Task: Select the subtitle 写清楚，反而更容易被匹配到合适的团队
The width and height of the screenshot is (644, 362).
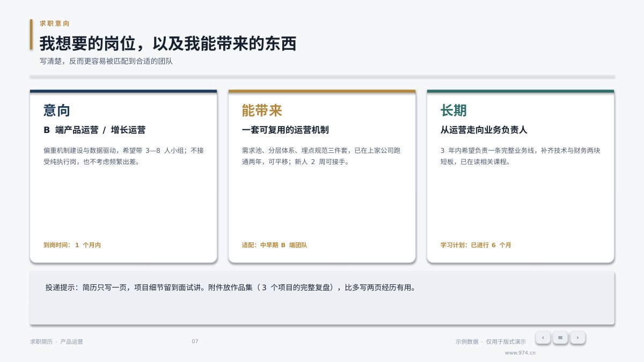Action: pyautogui.click(x=106, y=61)
